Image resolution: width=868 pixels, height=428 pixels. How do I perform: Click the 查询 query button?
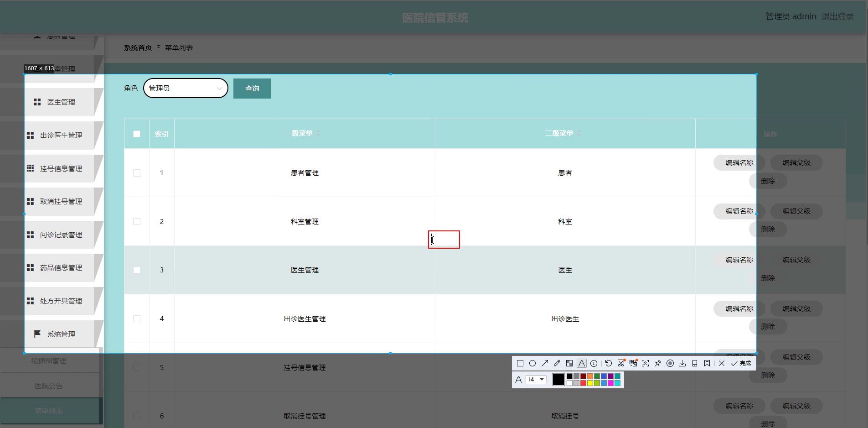(252, 88)
